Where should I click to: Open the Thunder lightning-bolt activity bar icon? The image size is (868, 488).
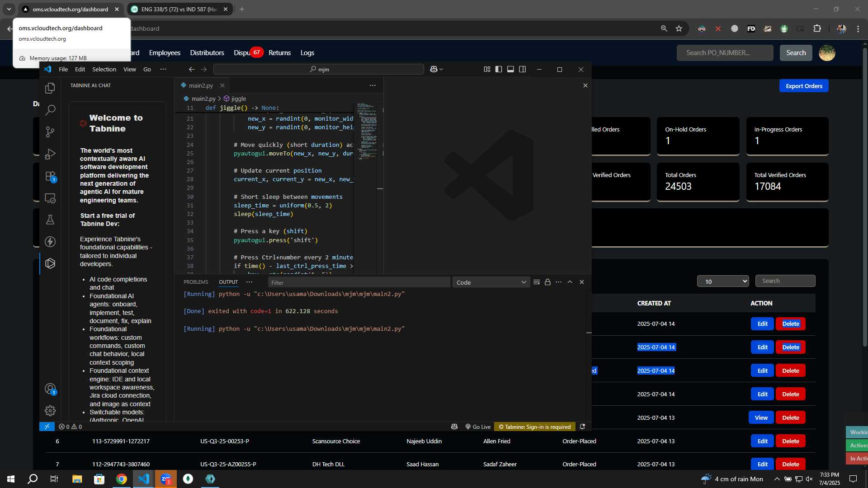click(x=50, y=242)
